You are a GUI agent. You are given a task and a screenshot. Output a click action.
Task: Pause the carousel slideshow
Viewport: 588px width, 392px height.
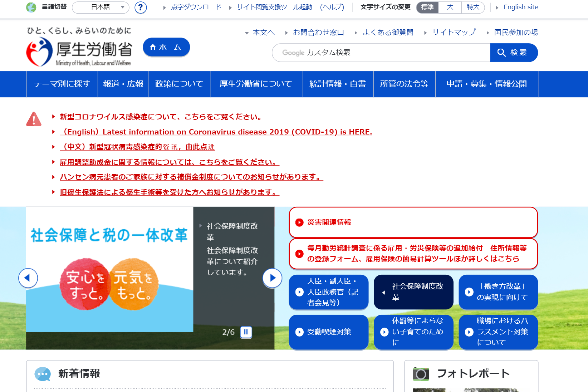tap(245, 332)
